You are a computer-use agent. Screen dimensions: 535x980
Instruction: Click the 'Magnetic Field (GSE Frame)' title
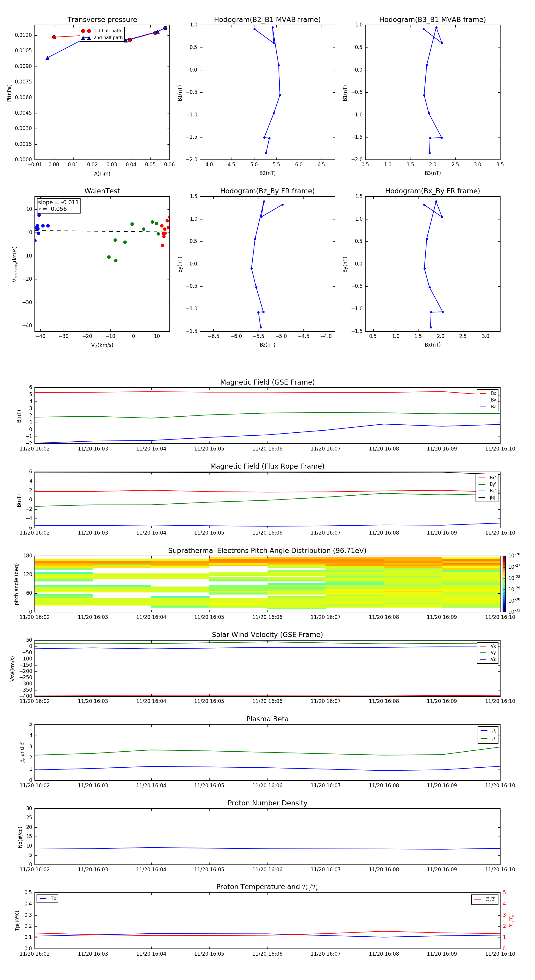point(267,382)
